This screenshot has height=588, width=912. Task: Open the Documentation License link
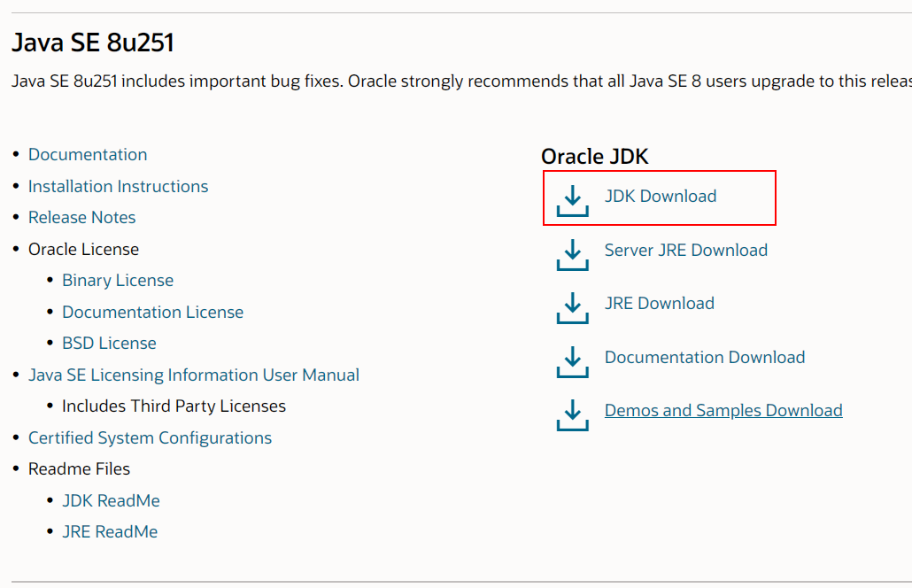click(152, 313)
